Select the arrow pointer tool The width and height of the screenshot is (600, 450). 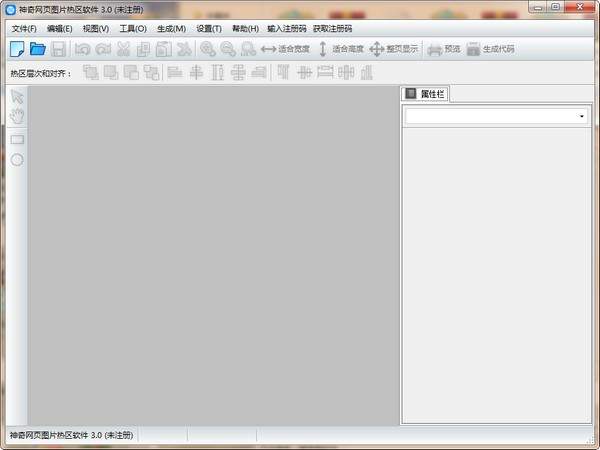point(17,97)
